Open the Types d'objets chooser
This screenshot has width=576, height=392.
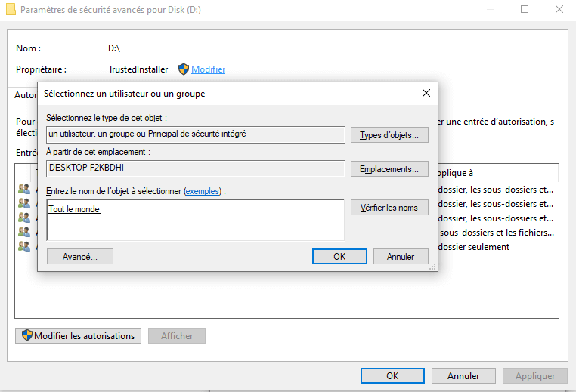(389, 135)
